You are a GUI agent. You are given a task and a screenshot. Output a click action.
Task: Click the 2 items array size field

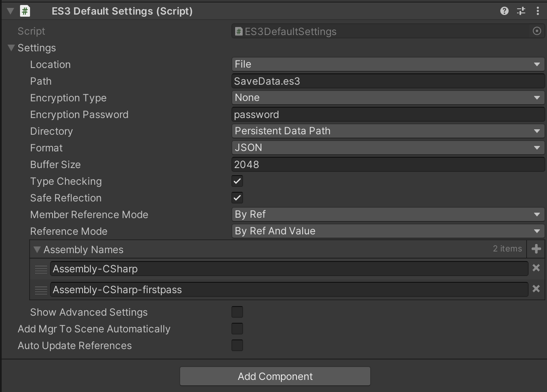(x=507, y=249)
